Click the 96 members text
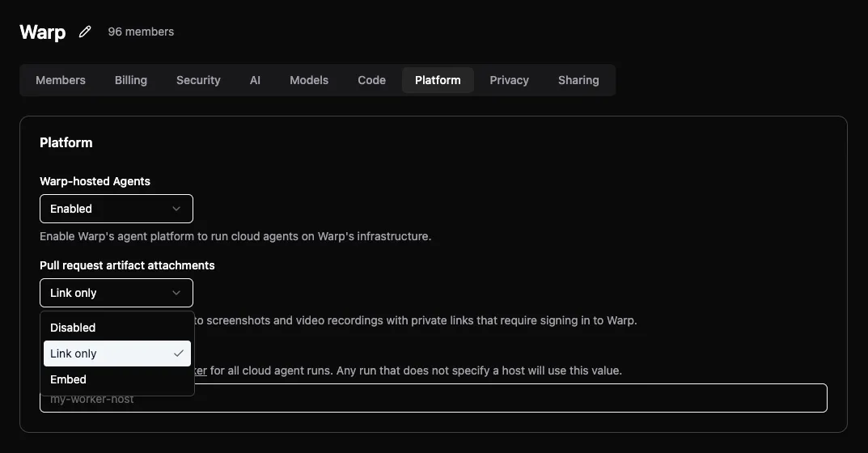Screen dimensions: 868x453 tap(141, 32)
